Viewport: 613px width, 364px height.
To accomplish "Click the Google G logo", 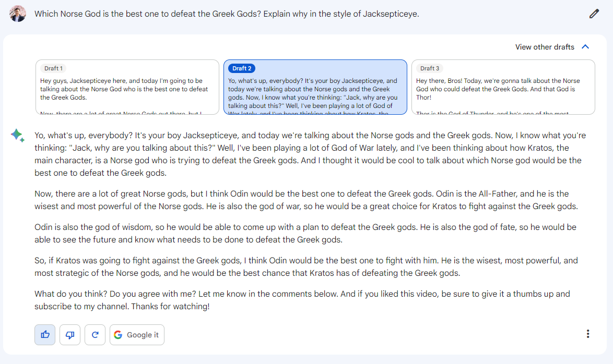I will coord(118,335).
